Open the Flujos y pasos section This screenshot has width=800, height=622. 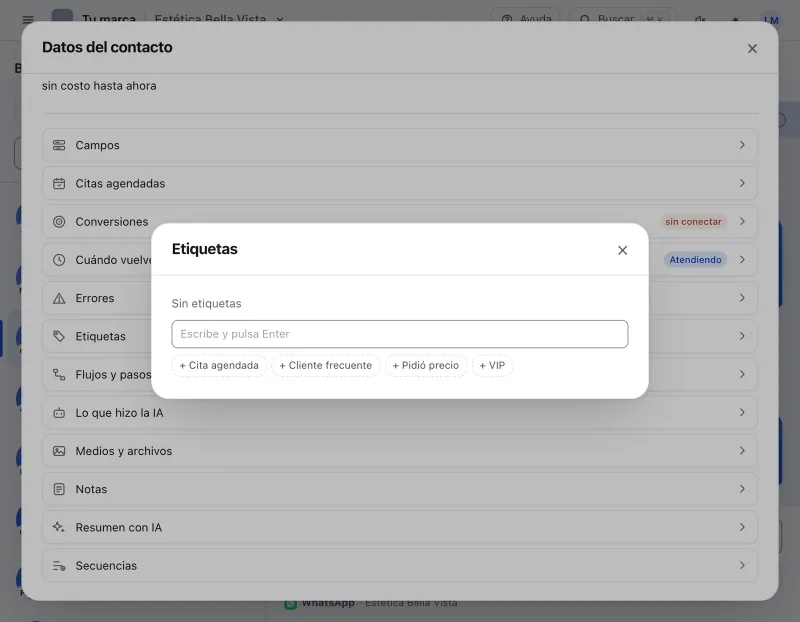pyautogui.click(x=400, y=375)
